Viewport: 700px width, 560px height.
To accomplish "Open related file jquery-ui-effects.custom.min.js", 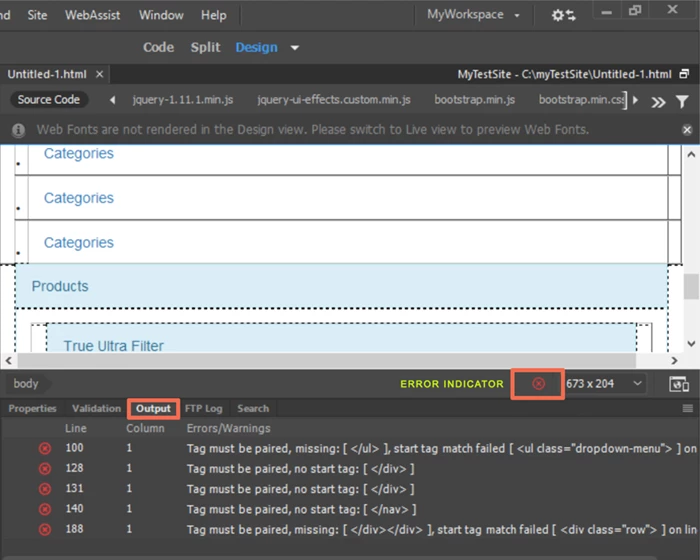I will 333,100.
